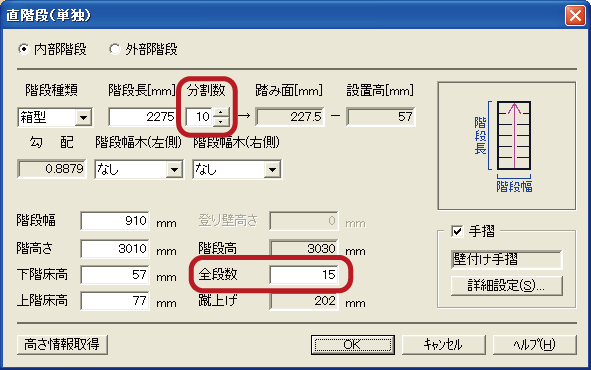The image size is (591, 370).
Task: Click the 階段幅 input field
Action: pos(115,221)
